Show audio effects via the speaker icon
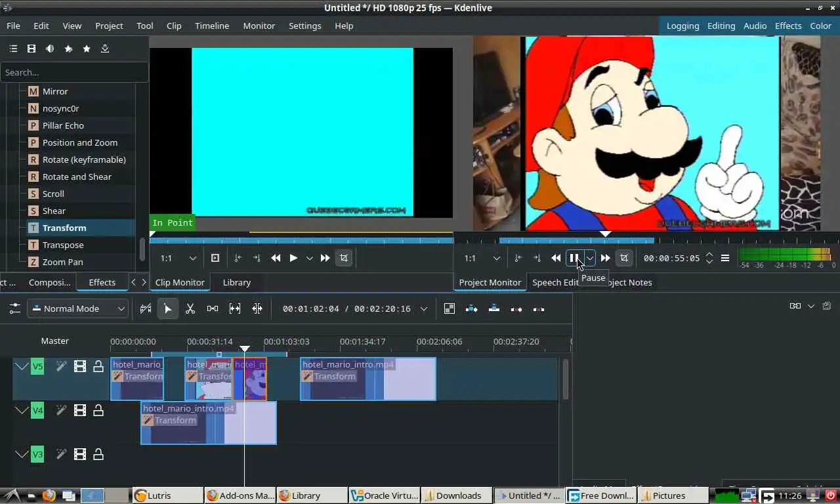The image size is (840, 504). 50,49
